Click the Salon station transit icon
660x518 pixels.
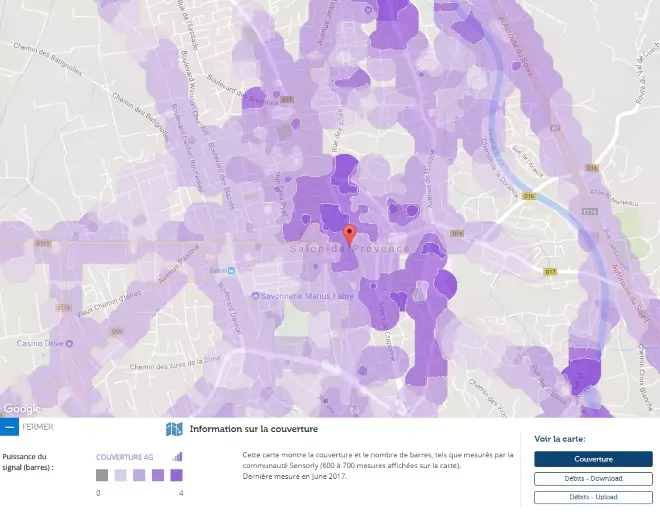[232, 269]
